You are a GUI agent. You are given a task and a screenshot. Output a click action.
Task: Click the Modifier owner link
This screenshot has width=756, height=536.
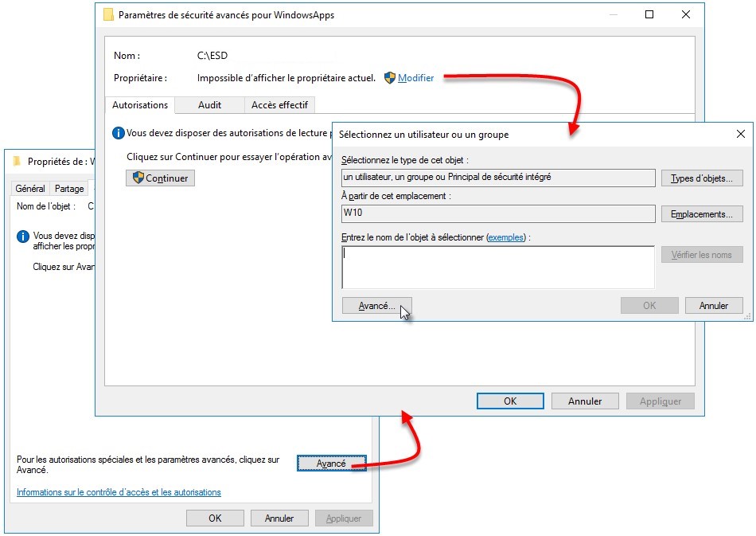pos(415,78)
